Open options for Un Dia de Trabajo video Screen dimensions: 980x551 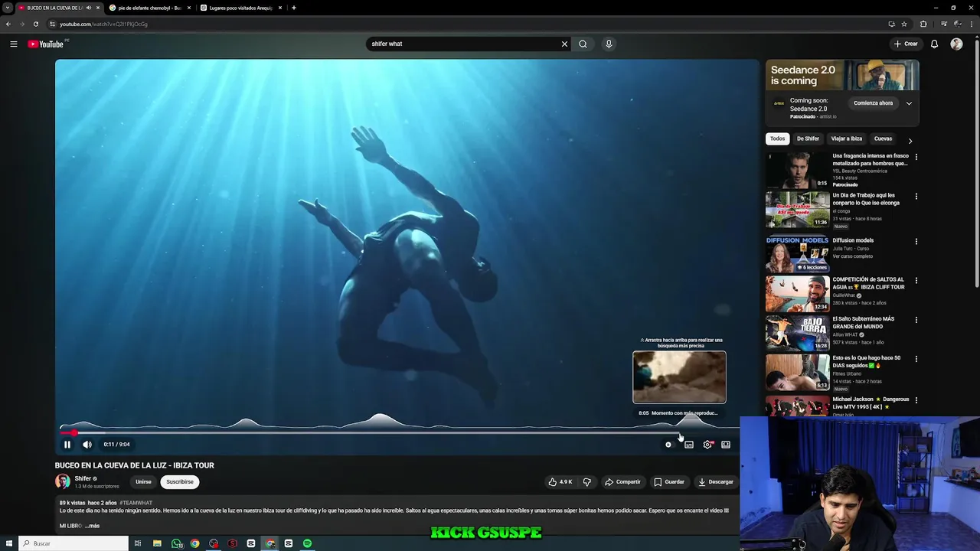point(916,197)
